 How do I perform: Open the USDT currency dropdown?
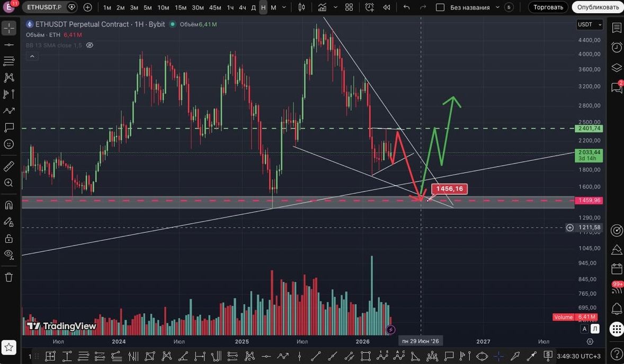click(x=590, y=25)
